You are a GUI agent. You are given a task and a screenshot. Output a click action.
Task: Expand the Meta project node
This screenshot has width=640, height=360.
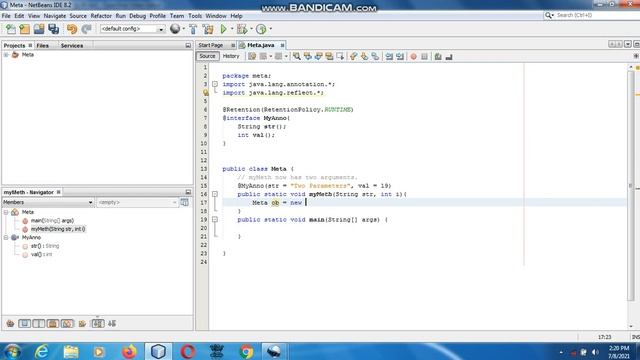click(x=6, y=55)
